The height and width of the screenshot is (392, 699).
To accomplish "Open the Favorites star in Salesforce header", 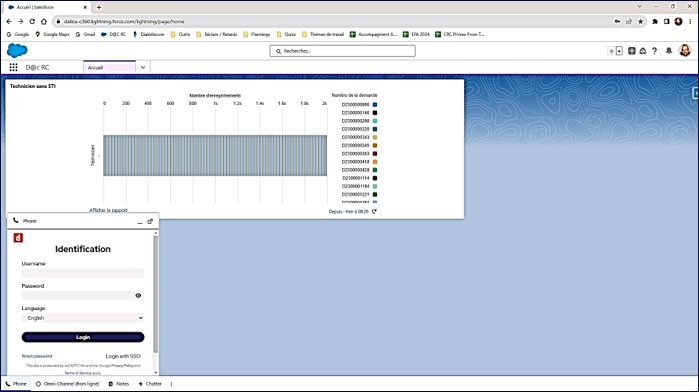I will tap(611, 51).
